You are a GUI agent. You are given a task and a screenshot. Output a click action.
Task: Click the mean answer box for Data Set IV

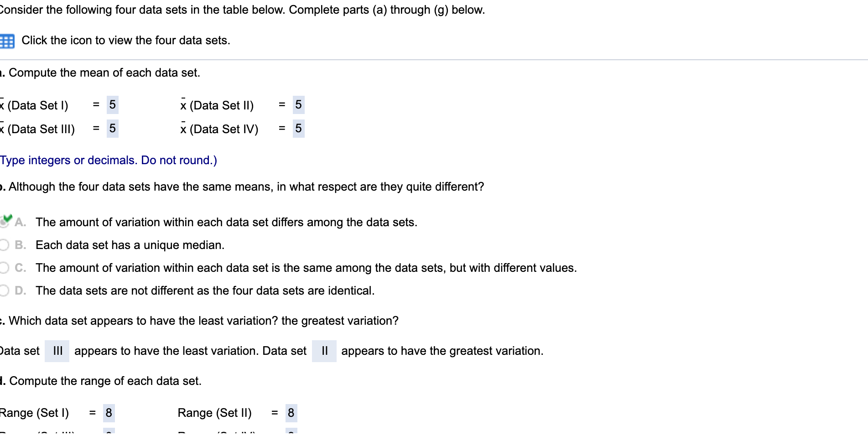298,129
